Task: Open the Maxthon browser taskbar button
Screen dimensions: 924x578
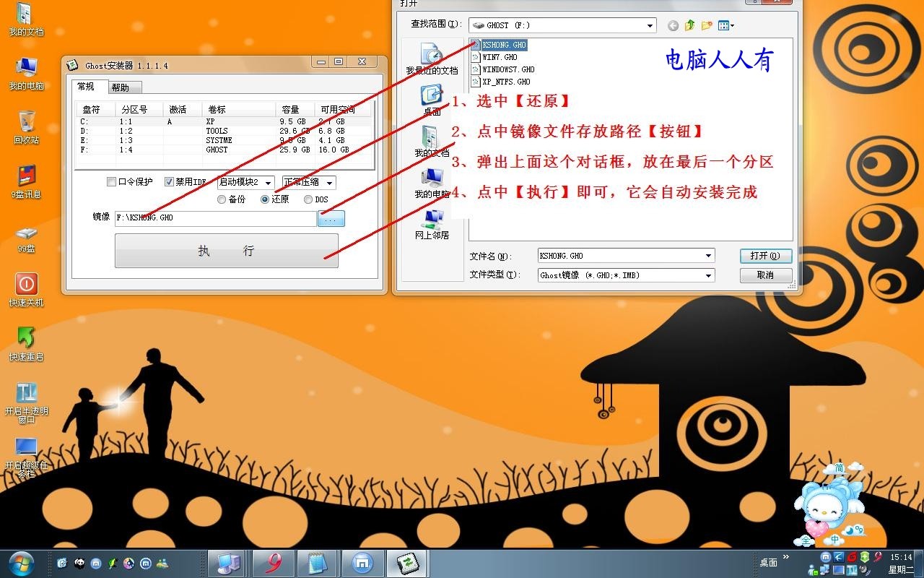Action: tap(362, 563)
